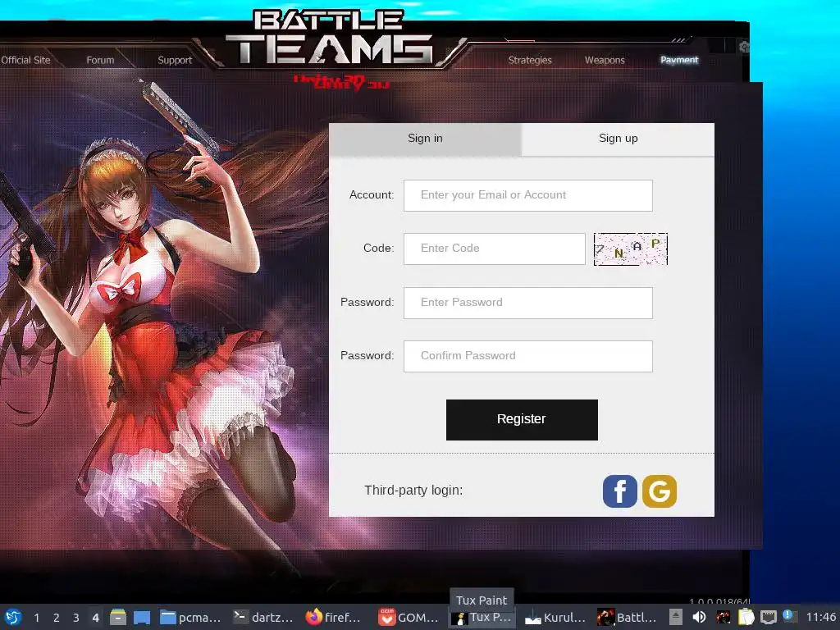The height and width of the screenshot is (630, 840).
Task: Open the Support page link
Action: (x=175, y=60)
